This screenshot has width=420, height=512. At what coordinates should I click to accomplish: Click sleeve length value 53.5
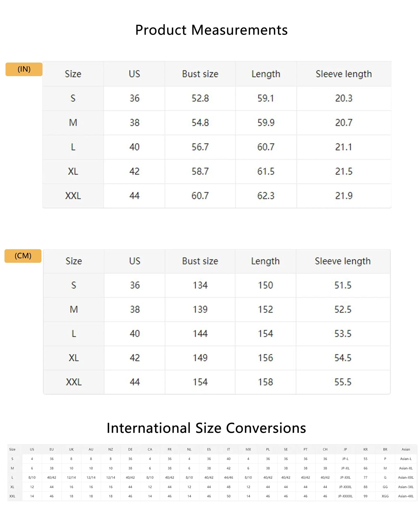coord(343,333)
